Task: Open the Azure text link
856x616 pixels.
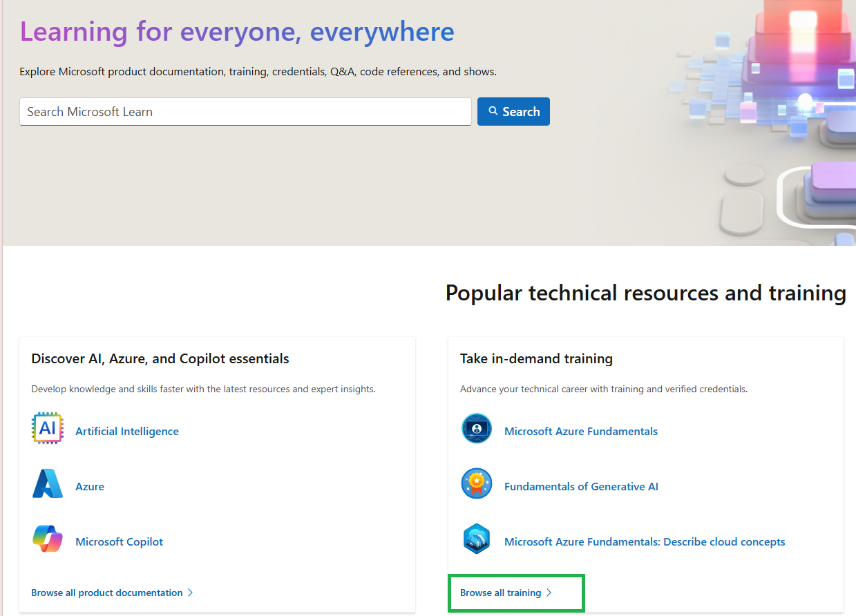Action: tap(90, 486)
